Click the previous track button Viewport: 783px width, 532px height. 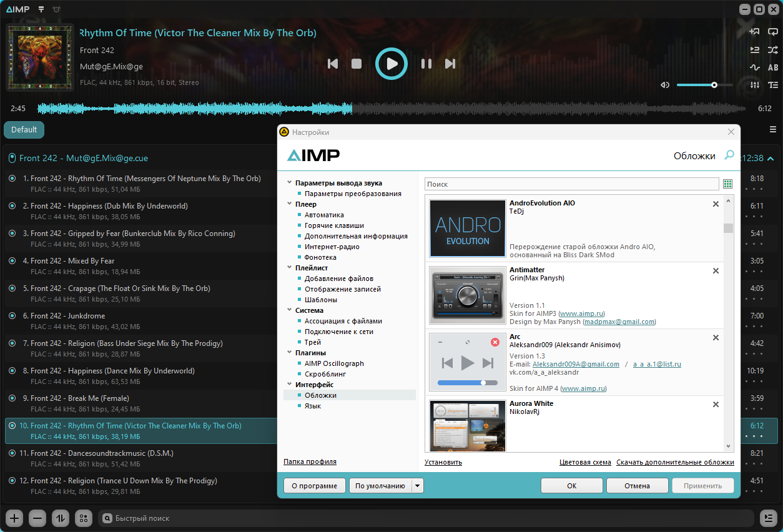(333, 64)
